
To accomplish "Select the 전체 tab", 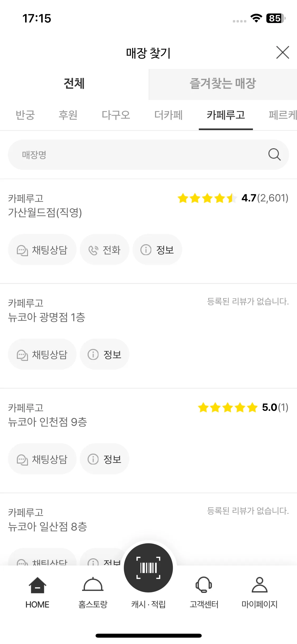I will (74, 84).
